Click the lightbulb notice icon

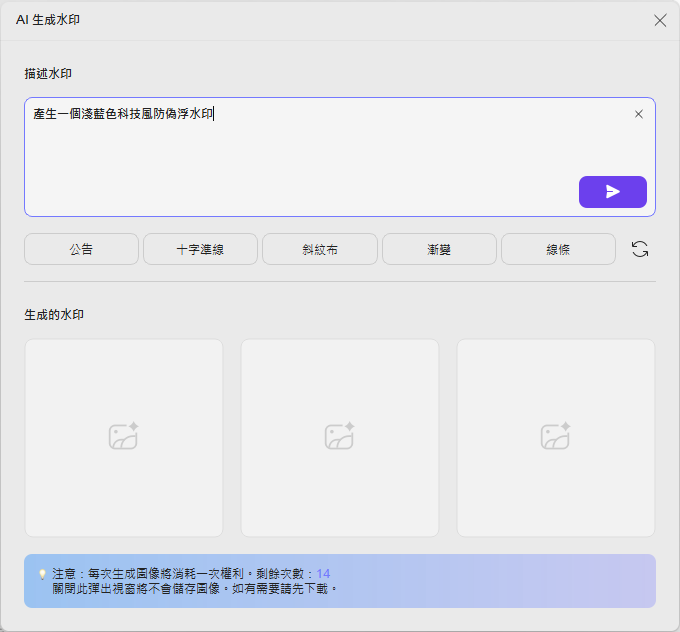(42, 574)
